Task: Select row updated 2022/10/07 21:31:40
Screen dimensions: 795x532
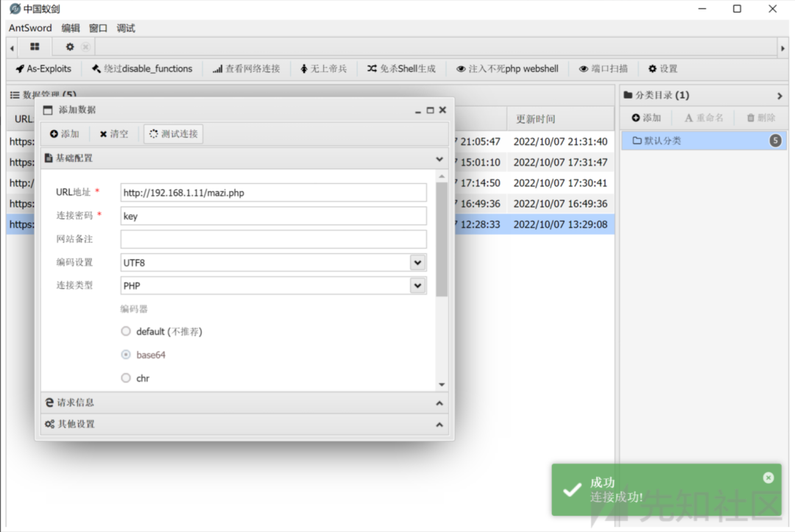Action: coord(311,141)
